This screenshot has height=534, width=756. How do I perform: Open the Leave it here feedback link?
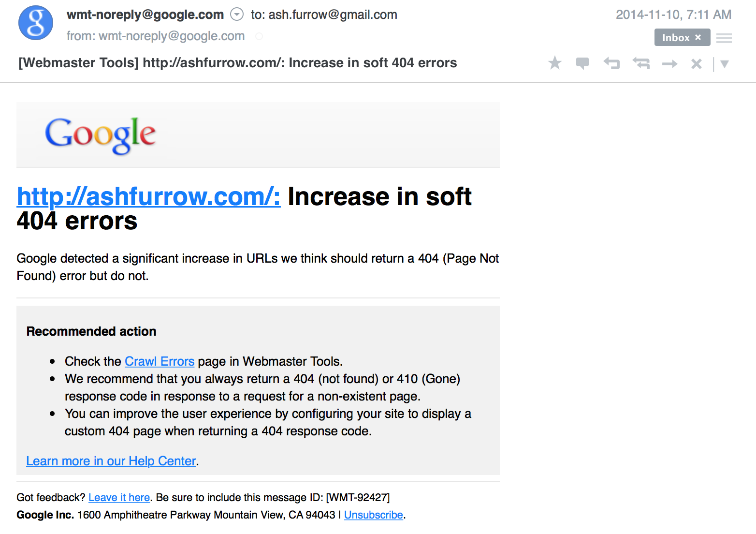click(119, 497)
